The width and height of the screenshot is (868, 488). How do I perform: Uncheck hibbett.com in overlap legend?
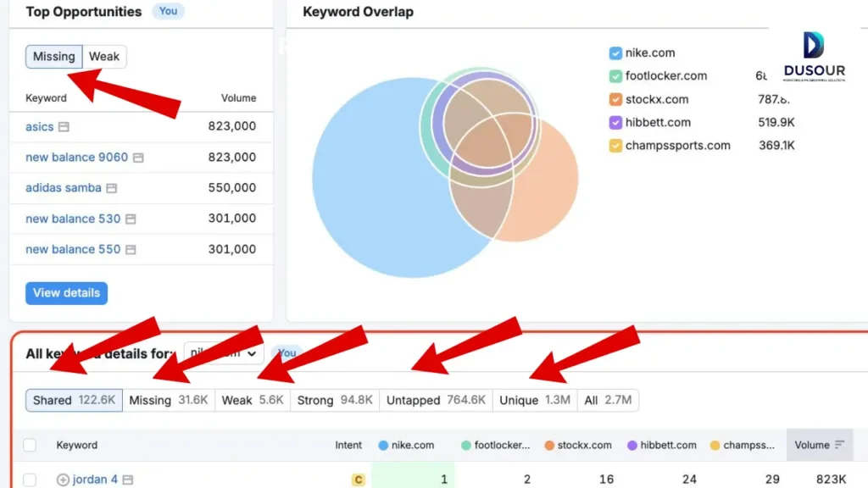point(615,122)
